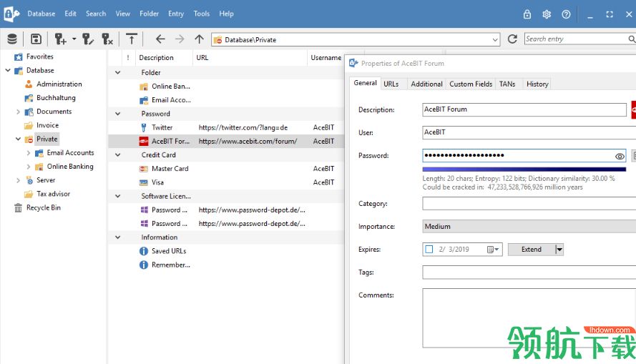Open add-entry key dropdown arrow
The height and width of the screenshot is (364, 636).
point(74,39)
